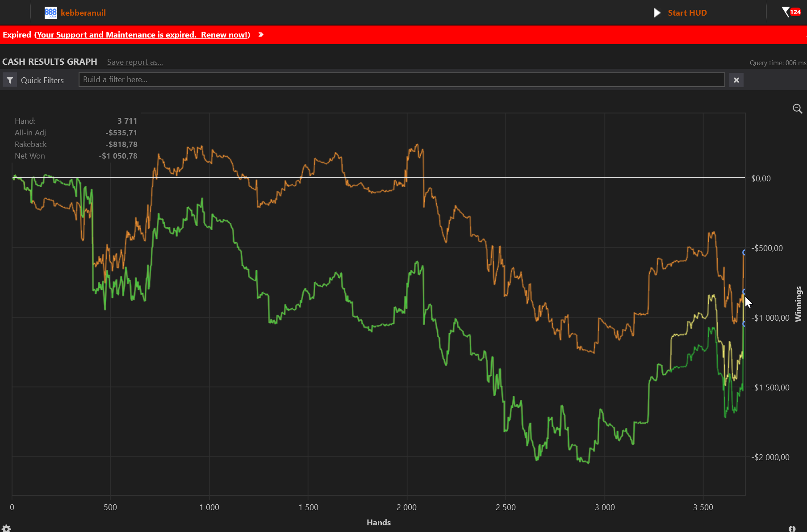Open the kebberanuil player name

(83, 13)
